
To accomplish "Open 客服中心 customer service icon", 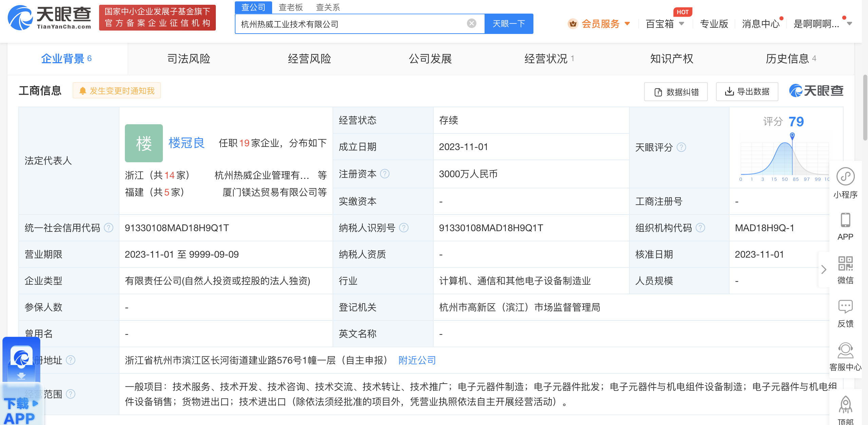I will 845,351.
